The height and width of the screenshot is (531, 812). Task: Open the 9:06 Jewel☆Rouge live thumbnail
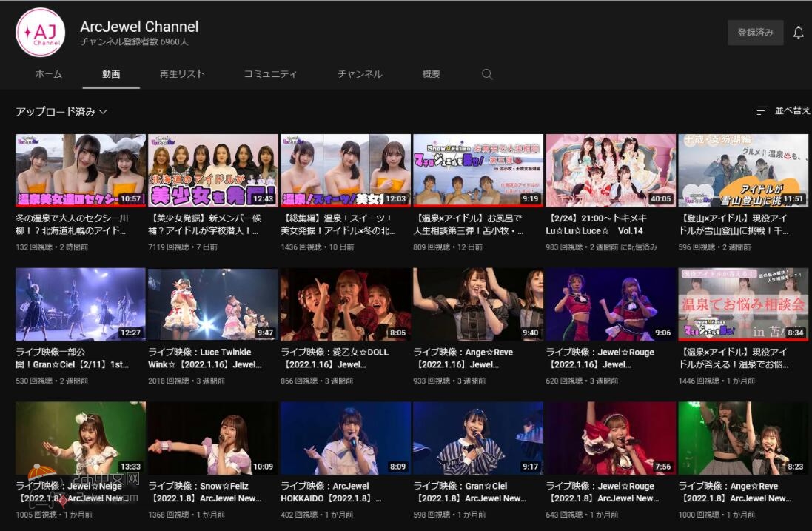click(611, 304)
